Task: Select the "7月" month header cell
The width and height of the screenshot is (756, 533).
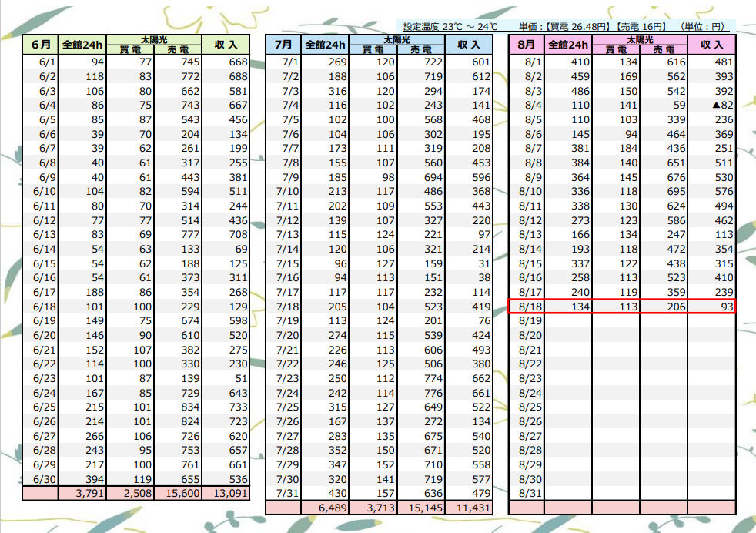Action: coord(283,45)
